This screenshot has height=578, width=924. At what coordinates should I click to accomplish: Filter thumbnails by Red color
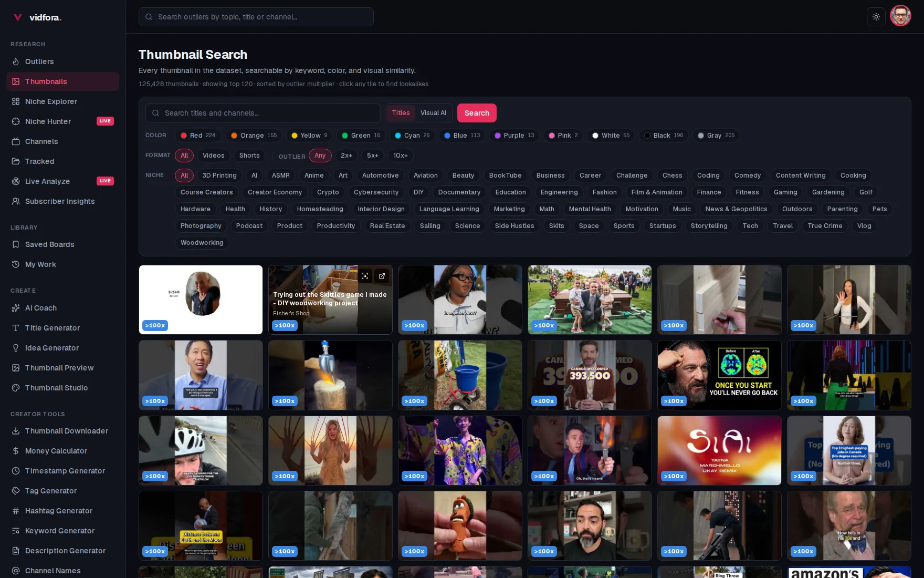click(198, 136)
